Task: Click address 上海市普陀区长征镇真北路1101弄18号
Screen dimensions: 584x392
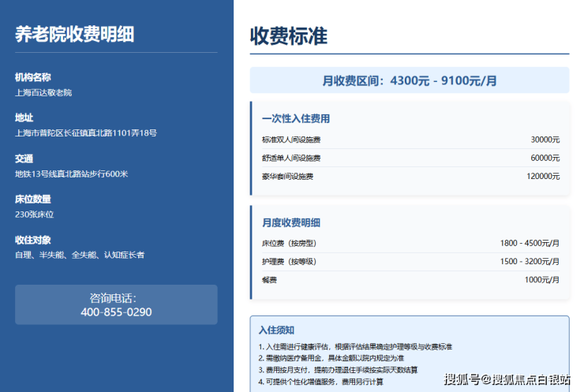Action: 86,133
